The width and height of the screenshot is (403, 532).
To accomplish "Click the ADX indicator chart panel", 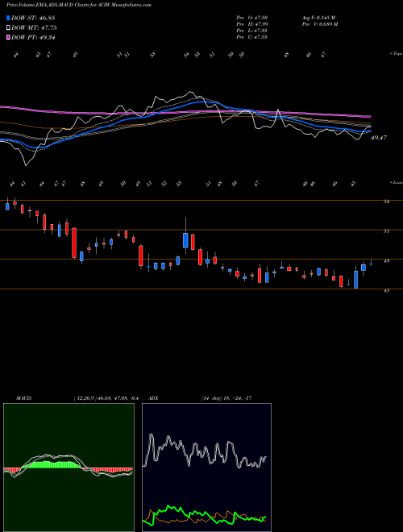I will click(x=206, y=468).
